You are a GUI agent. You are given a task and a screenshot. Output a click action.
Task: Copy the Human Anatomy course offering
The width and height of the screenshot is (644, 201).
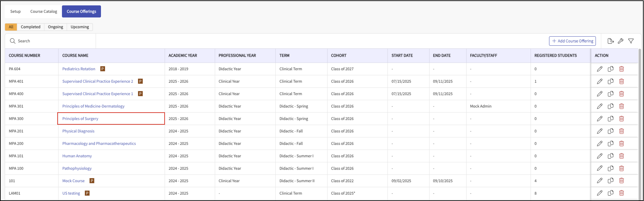tap(611, 156)
